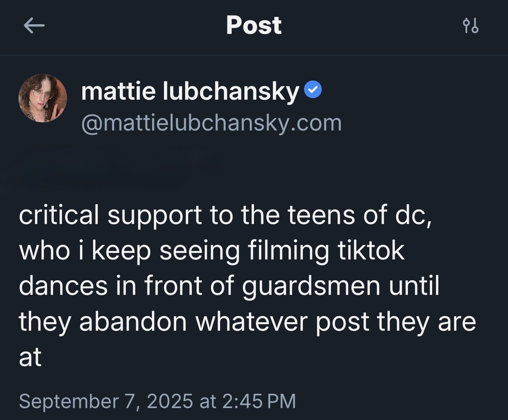This screenshot has height=420, width=508.
Task: Click the "Post" header title
Action: tap(254, 25)
